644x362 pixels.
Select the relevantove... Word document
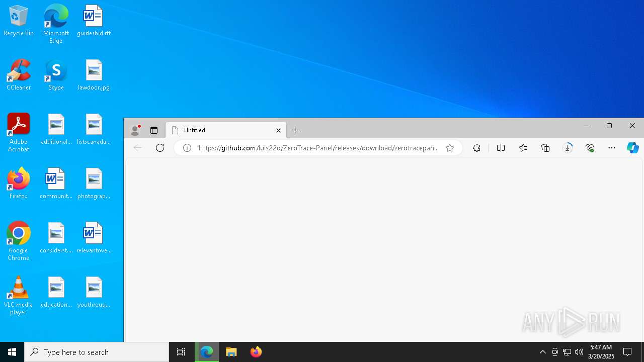94,238
